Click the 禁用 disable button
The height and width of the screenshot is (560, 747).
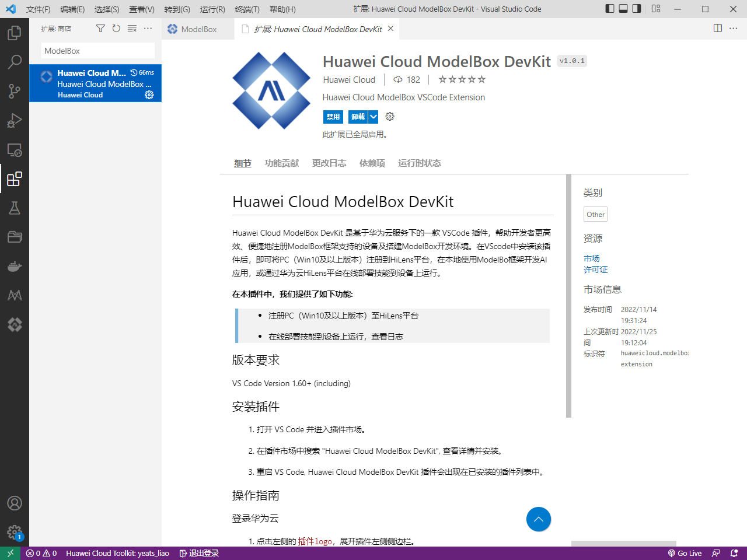point(333,117)
